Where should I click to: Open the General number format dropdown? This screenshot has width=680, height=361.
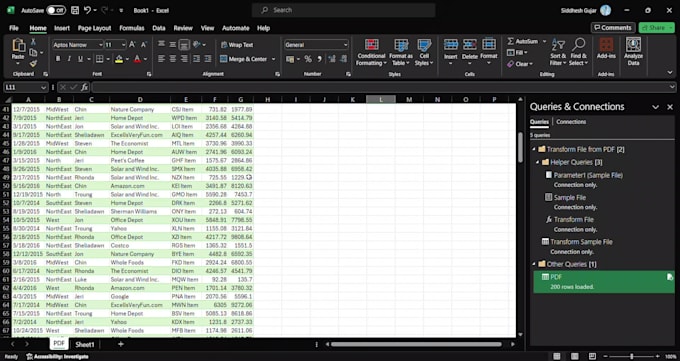pos(346,45)
